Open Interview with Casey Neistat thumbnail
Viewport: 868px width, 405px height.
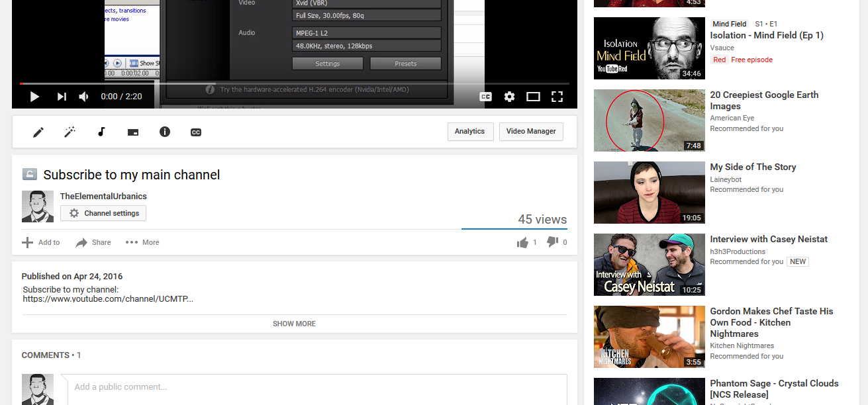tap(650, 265)
